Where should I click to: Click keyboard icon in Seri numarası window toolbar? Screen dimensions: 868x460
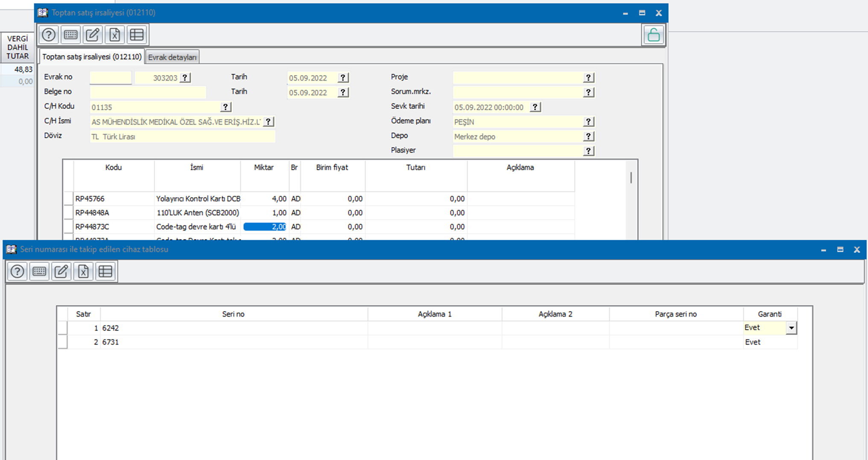(39, 271)
